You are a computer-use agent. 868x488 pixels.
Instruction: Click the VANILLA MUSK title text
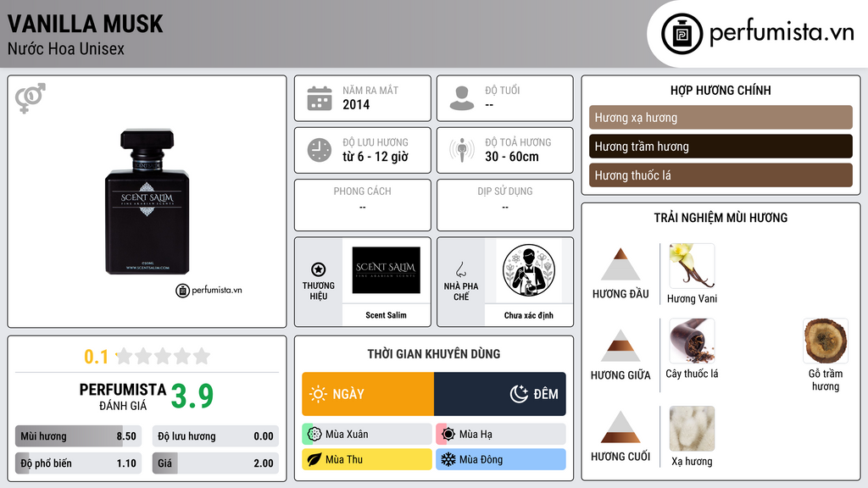86,24
